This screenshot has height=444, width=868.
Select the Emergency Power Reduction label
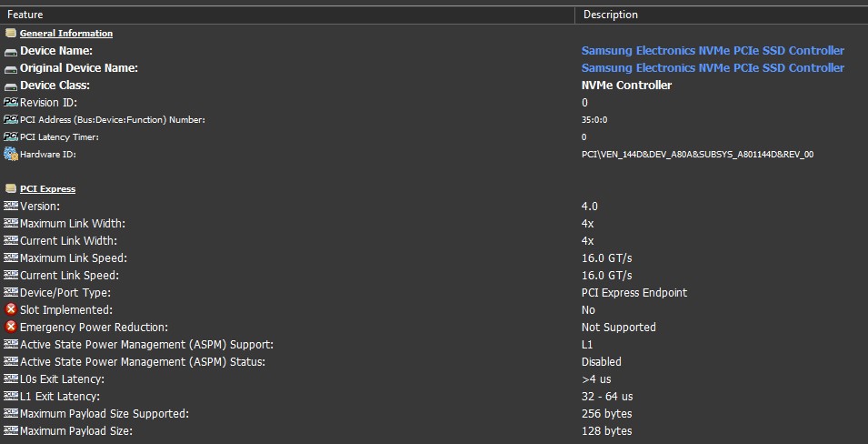click(94, 327)
